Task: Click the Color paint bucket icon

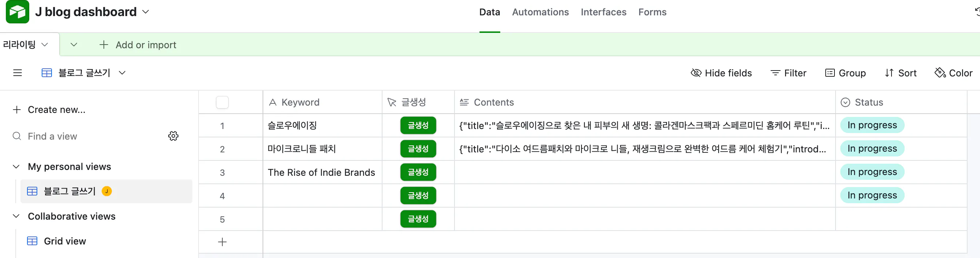Action: click(940, 73)
